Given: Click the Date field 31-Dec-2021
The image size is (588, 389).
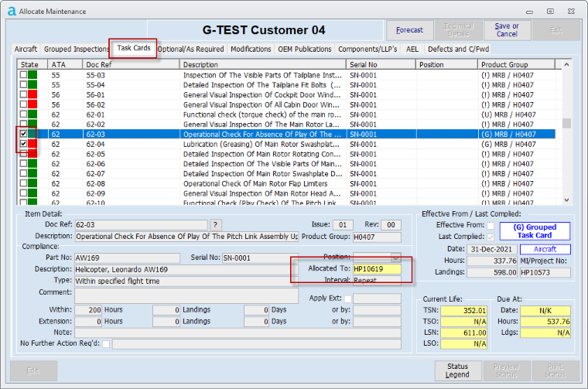Looking at the screenshot, I should (492, 249).
